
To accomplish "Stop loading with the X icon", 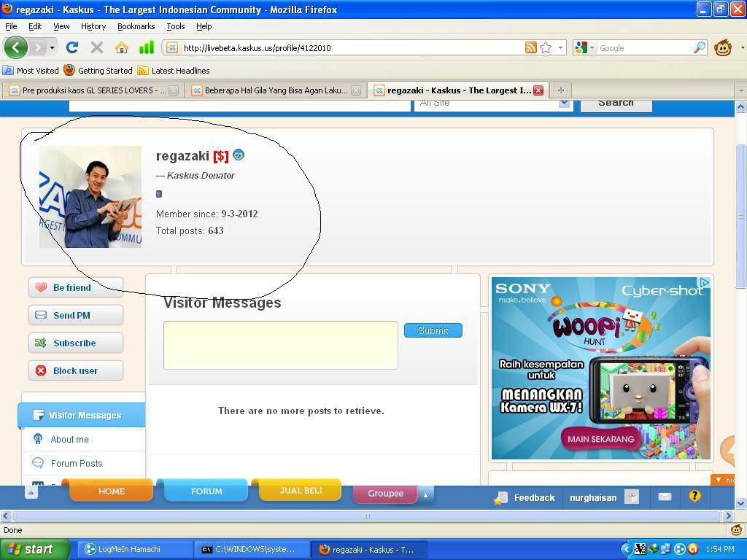I will tap(97, 47).
